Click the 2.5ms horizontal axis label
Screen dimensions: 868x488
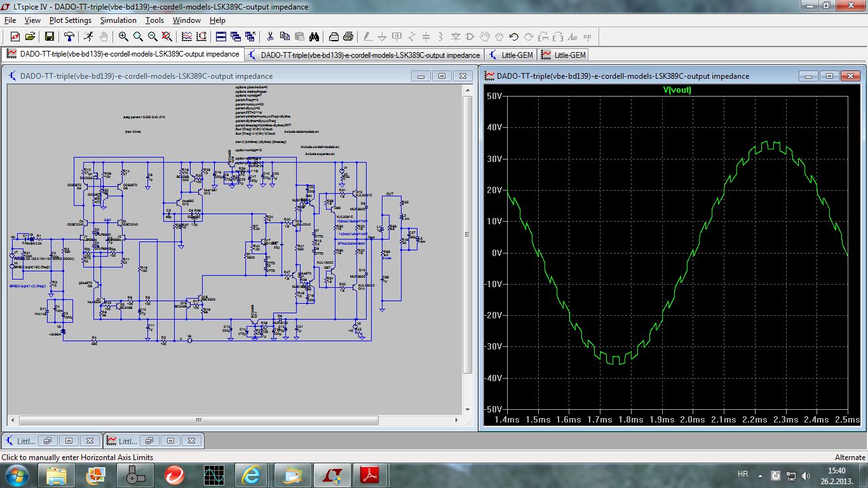[848, 419]
